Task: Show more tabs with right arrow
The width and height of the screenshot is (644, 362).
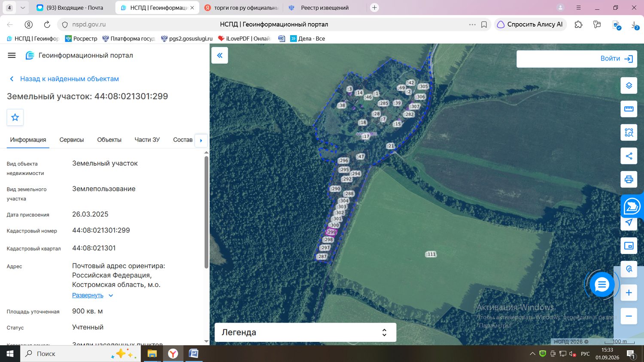Action: coord(201,140)
